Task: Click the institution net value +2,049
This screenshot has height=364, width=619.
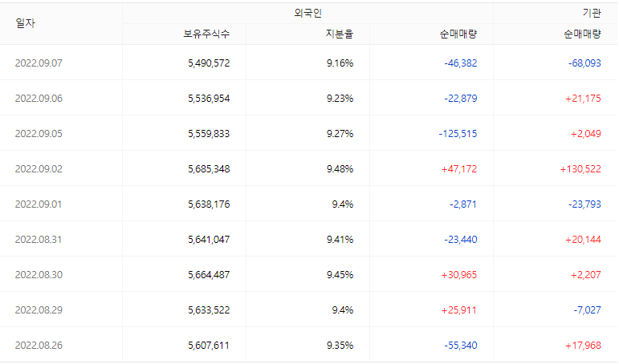Action: 586,134
